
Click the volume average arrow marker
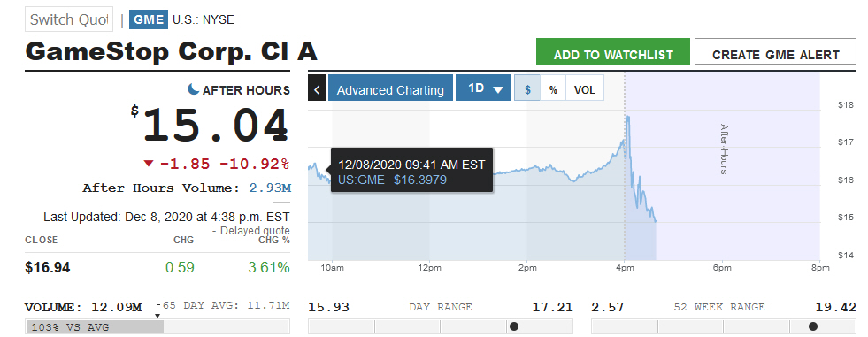pos(157,310)
